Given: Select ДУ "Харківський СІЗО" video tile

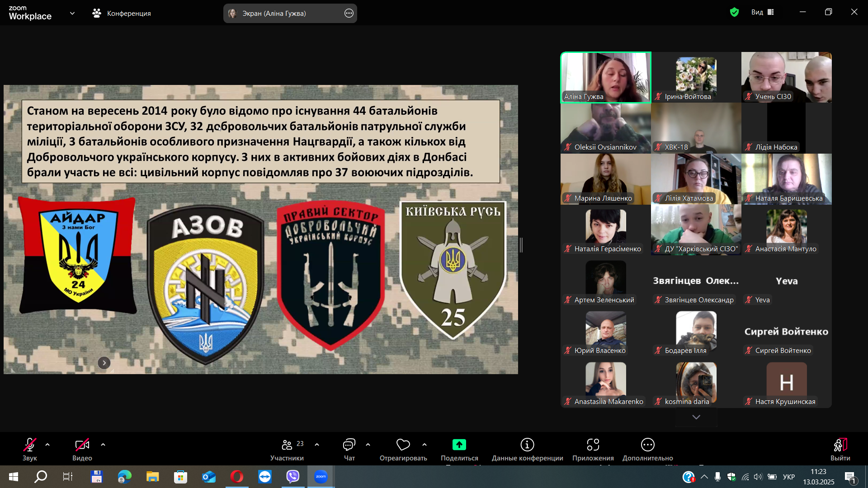Looking at the screenshot, I should click(x=696, y=230).
